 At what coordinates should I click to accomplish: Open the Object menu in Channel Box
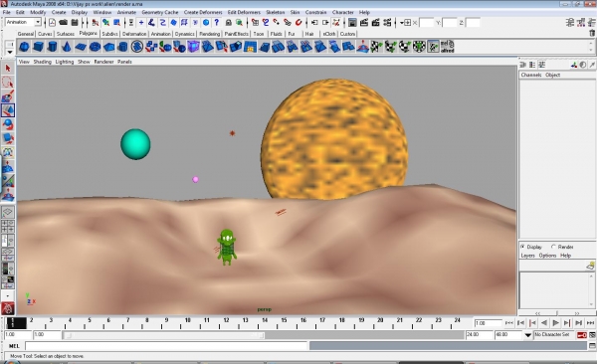553,75
